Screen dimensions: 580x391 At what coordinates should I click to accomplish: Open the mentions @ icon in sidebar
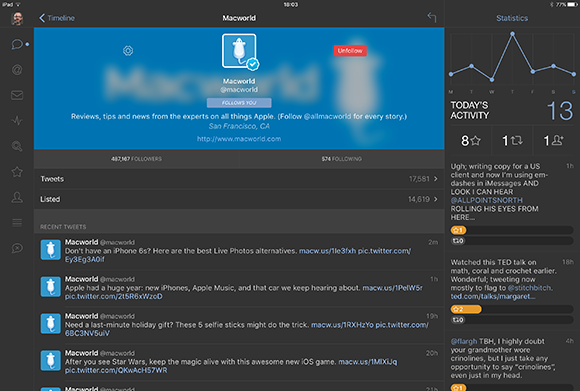click(x=17, y=70)
